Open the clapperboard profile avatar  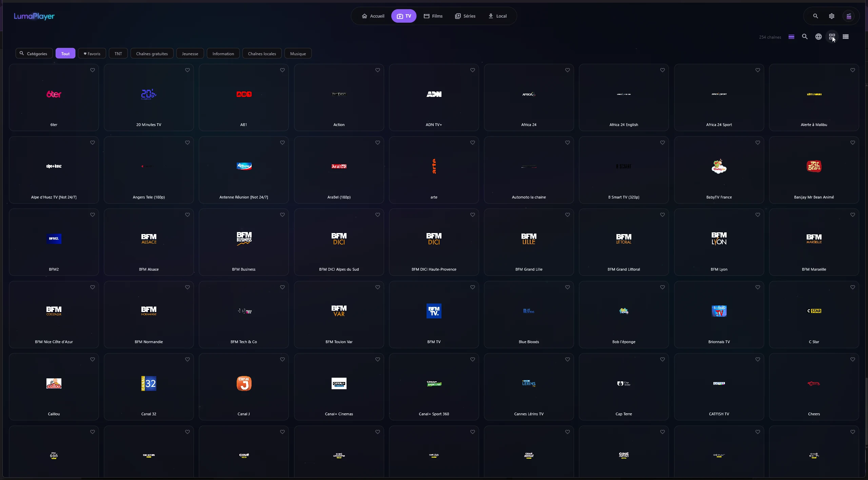pyautogui.click(x=849, y=16)
